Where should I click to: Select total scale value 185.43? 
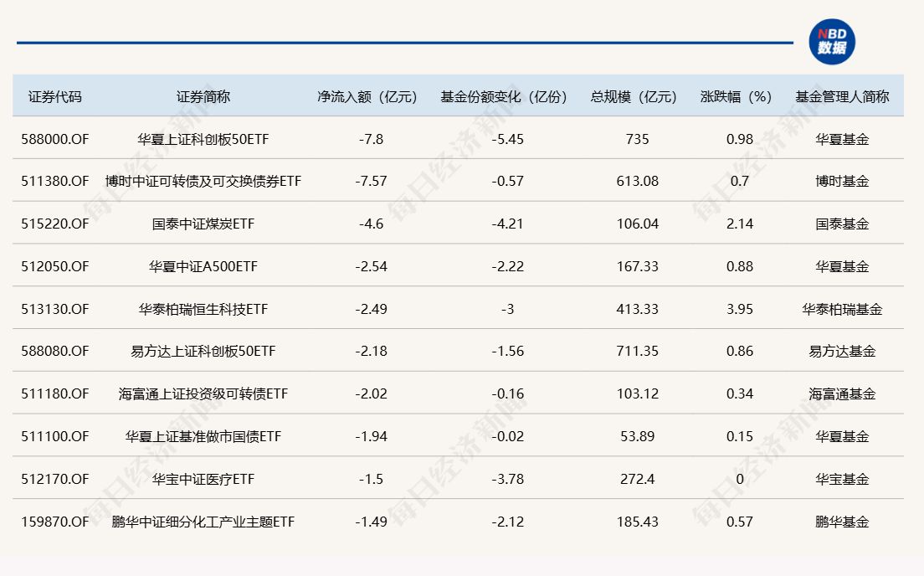638,522
